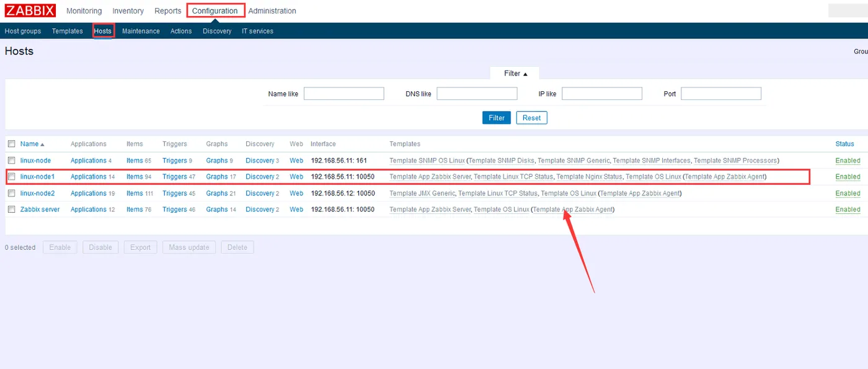
Task: Select the Hosts submenu item
Action: point(103,31)
